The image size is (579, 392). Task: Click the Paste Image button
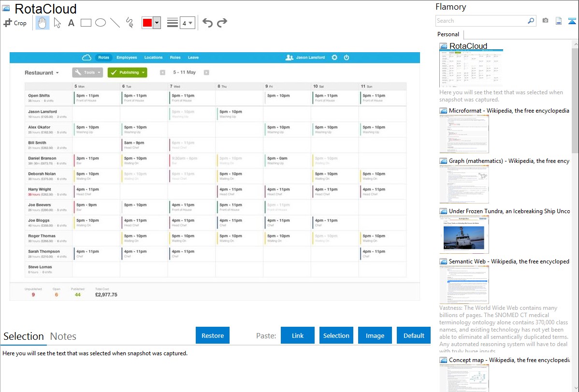(x=375, y=335)
